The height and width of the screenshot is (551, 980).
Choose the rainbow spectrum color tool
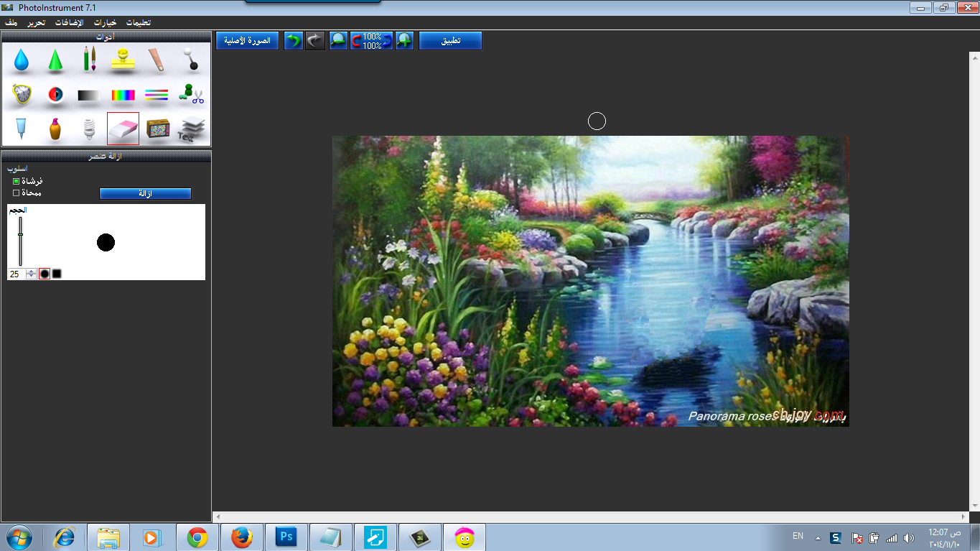[123, 95]
